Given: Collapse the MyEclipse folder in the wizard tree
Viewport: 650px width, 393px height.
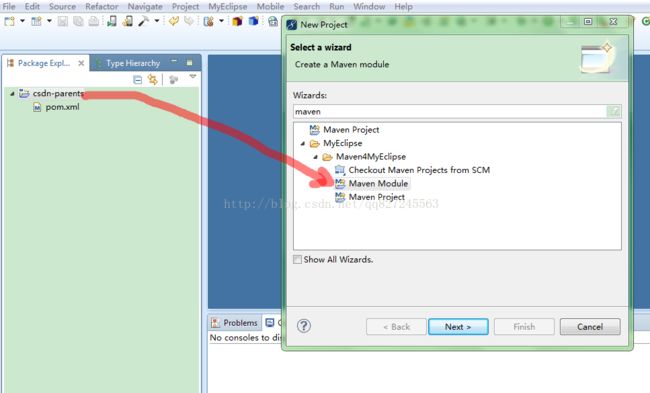Looking at the screenshot, I should coord(303,143).
